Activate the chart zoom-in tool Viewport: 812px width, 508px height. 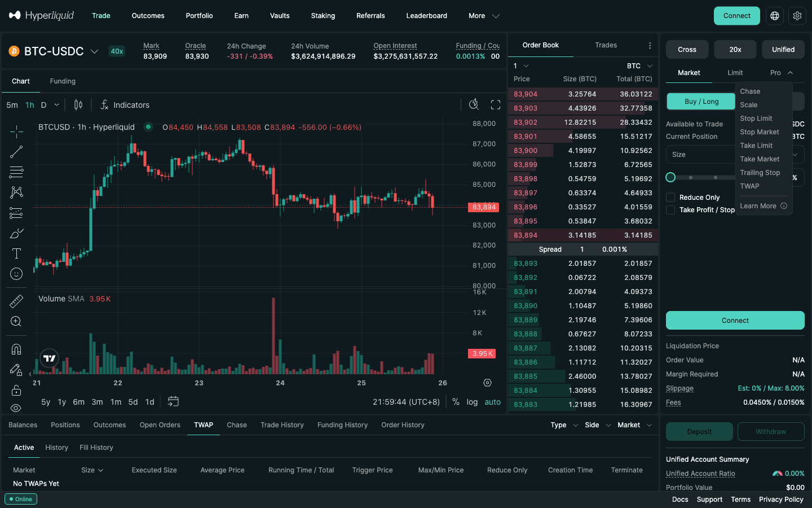(x=16, y=321)
